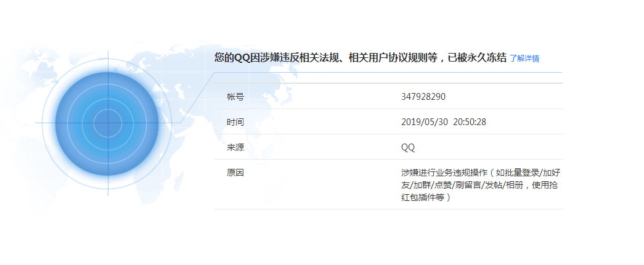Viewport: 644px width, 265px height.
Task: Click the date 2019/05/30 20:50:28
Action: [x=444, y=122]
